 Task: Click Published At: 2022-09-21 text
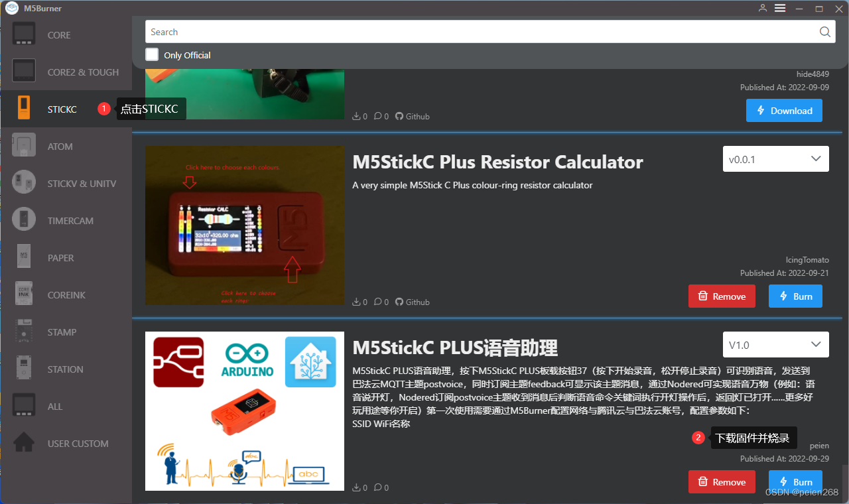click(x=785, y=273)
